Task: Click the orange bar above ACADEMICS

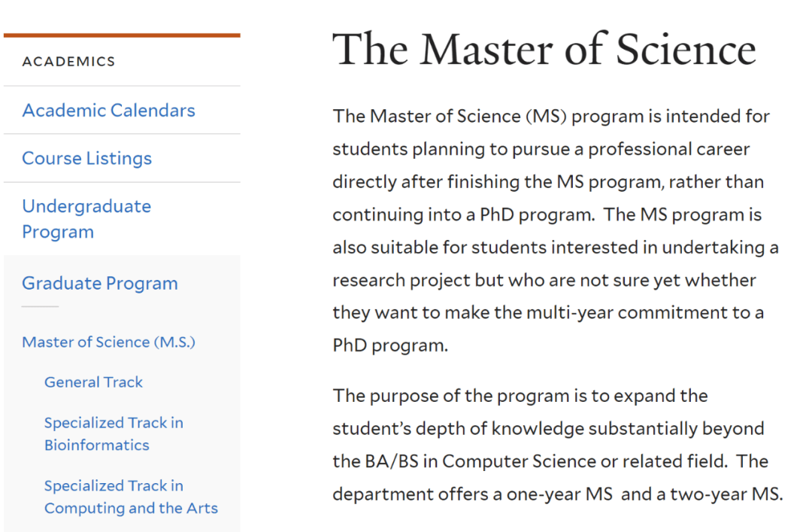Action: point(122,35)
